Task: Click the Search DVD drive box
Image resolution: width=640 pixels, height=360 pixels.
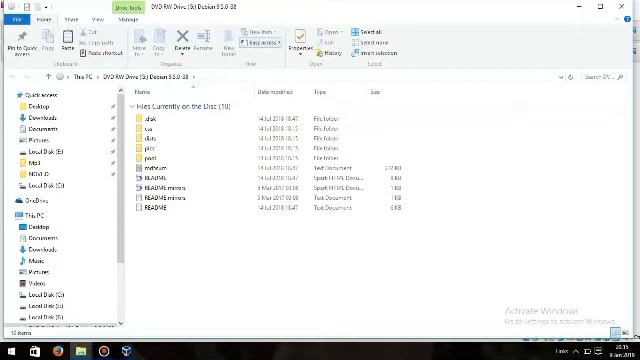Action: [x=604, y=77]
